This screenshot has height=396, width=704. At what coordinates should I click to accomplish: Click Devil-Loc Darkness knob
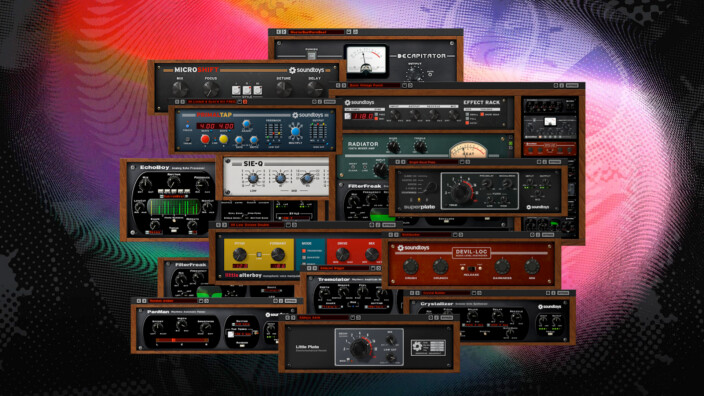502,267
